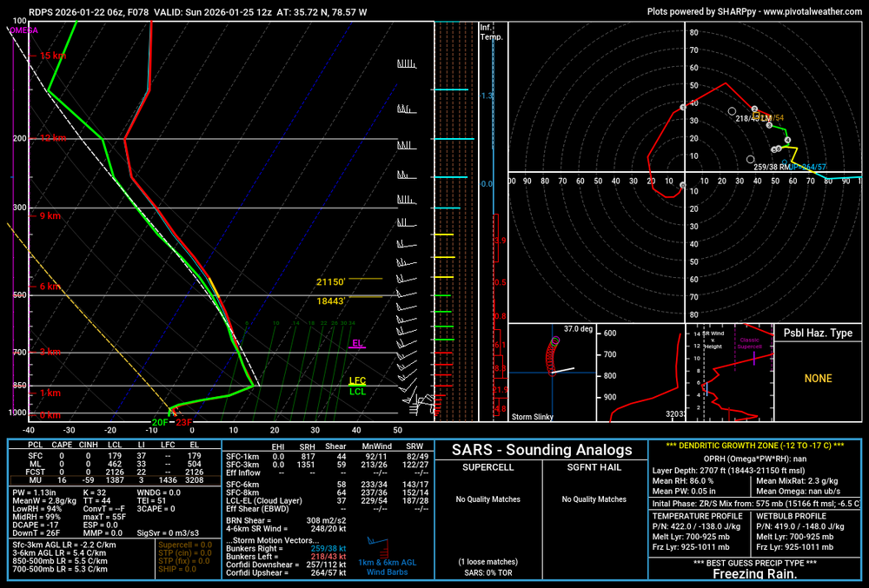Click the 23F surface temperature label
This screenshot has width=869, height=588.
(183, 423)
